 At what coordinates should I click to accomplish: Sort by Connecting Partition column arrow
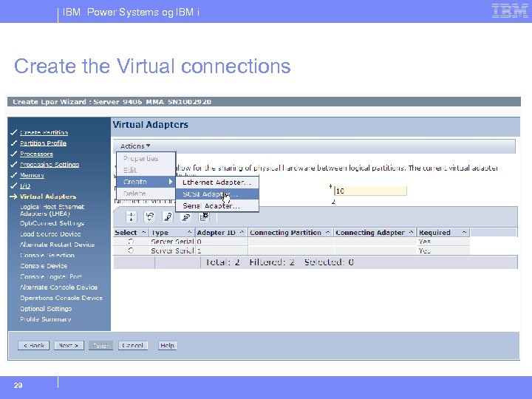327,232
